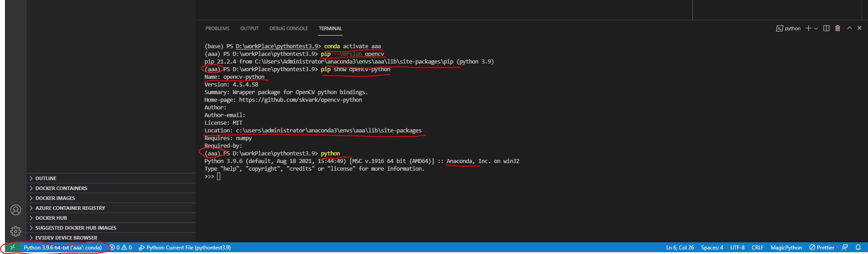Click the 'License: MIT' line
The width and height of the screenshot is (868, 254).
(x=223, y=123)
